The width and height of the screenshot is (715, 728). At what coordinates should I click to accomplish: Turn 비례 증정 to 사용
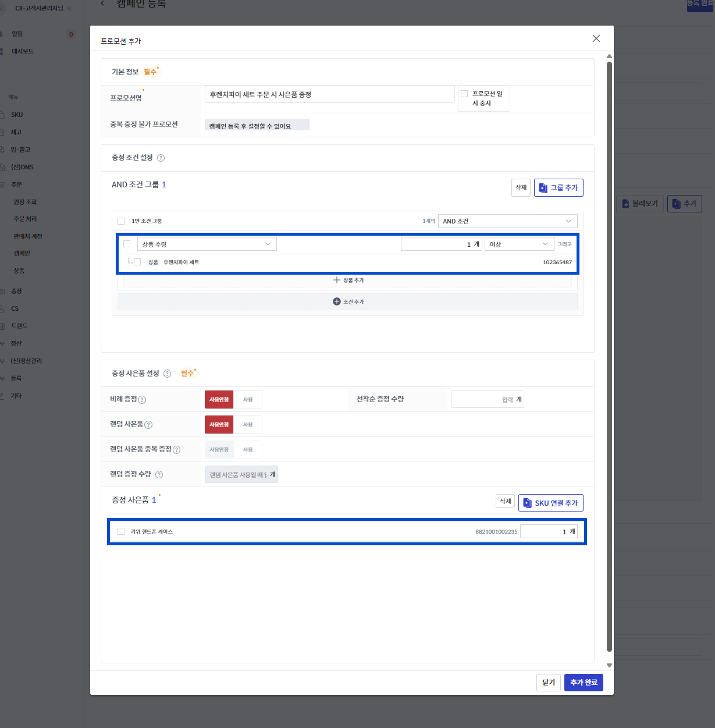[x=248, y=400]
